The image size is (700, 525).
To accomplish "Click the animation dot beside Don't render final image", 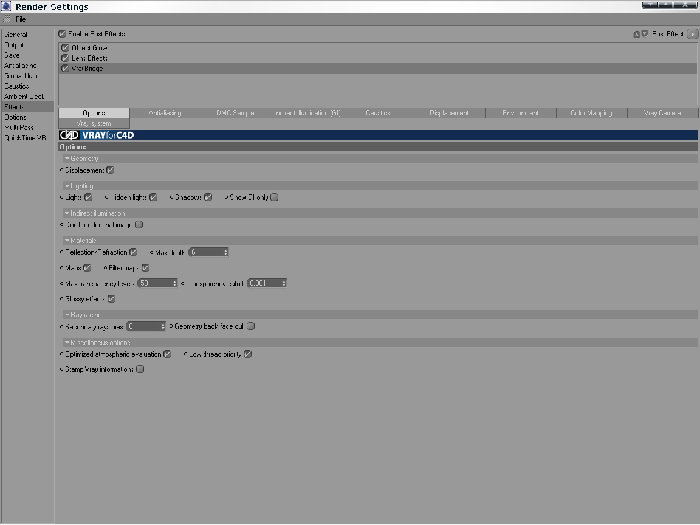I will [62, 225].
